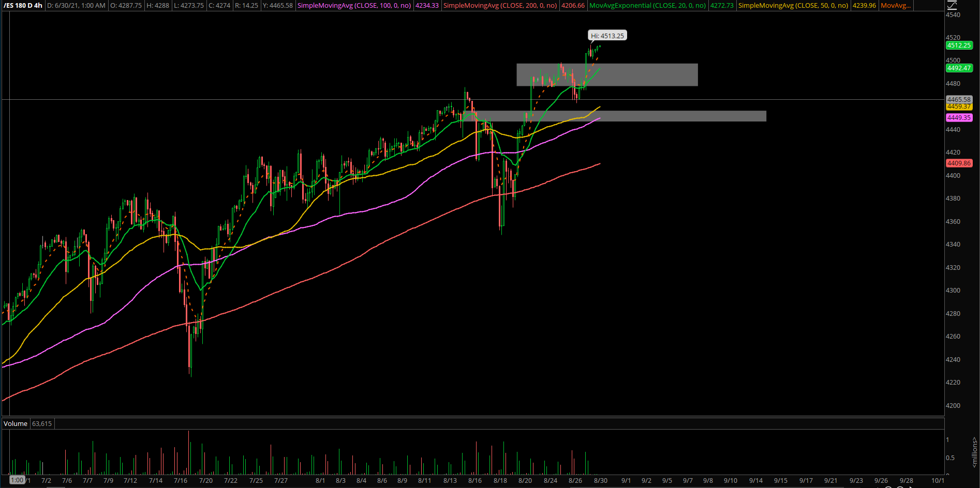
Task: Click the L: 4273.75 low readout
Action: coord(188,5)
